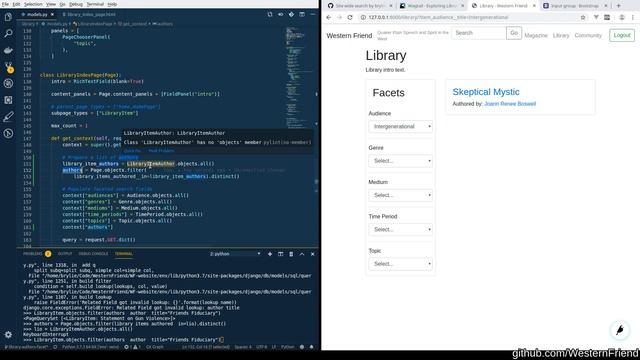Open the File menu in VS Code

(5, 4)
